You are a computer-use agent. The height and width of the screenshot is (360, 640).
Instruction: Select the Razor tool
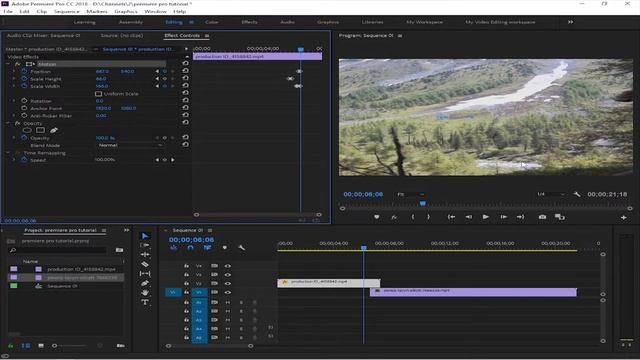[145, 264]
